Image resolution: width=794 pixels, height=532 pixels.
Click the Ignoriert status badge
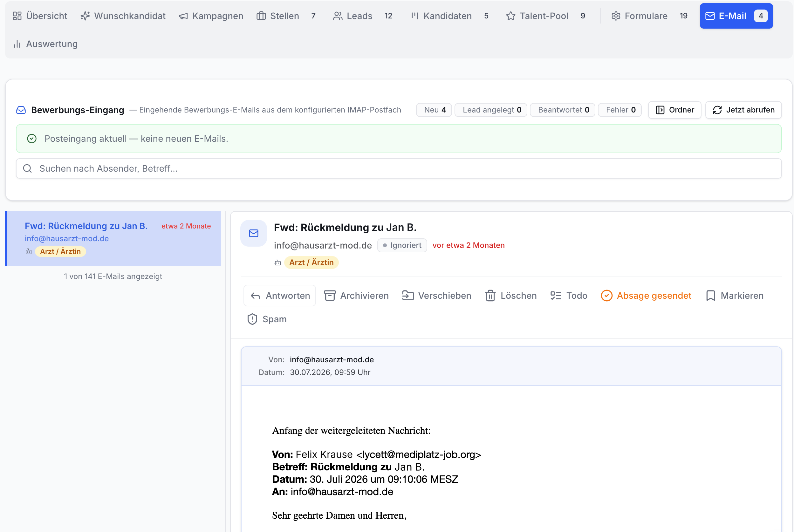pos(402,245)
